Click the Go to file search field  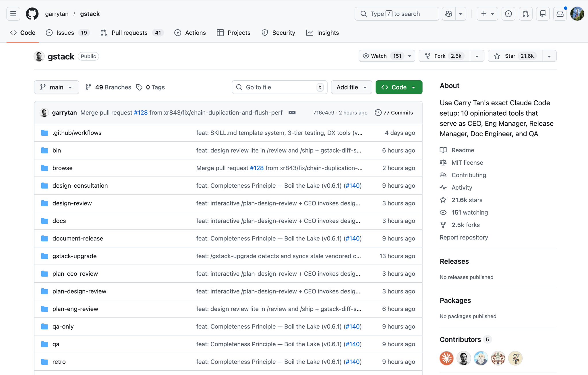(x=280, y=87)
